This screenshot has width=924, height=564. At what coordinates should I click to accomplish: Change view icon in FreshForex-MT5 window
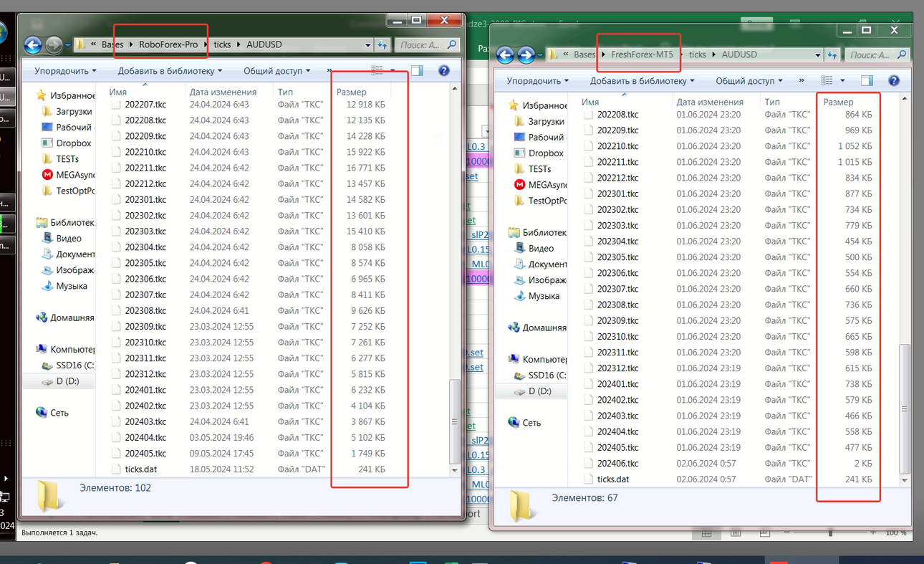(827, 80)
